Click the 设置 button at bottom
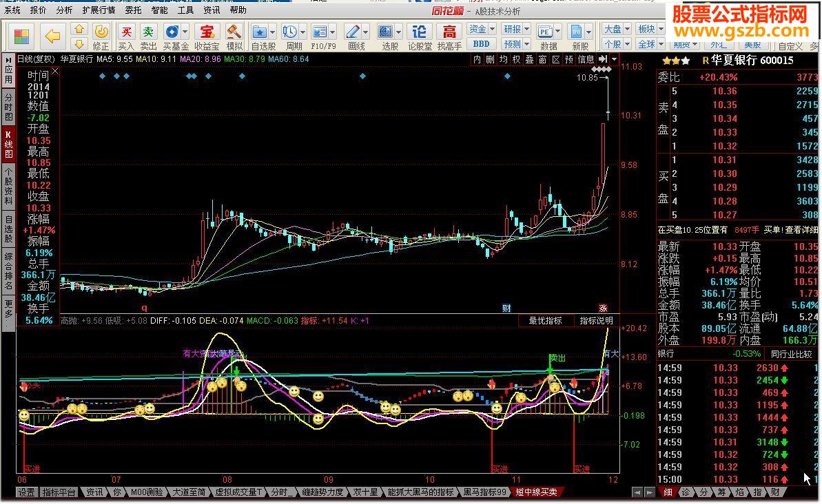Viewport: 822px width, 504px height. pyautogui.click(x=27, y=492)
